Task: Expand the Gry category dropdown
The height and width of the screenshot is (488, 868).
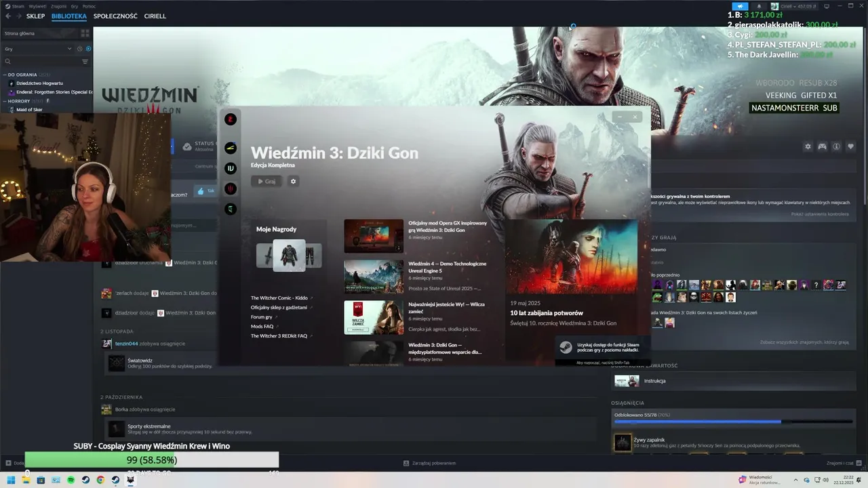Action: point(38,49)
